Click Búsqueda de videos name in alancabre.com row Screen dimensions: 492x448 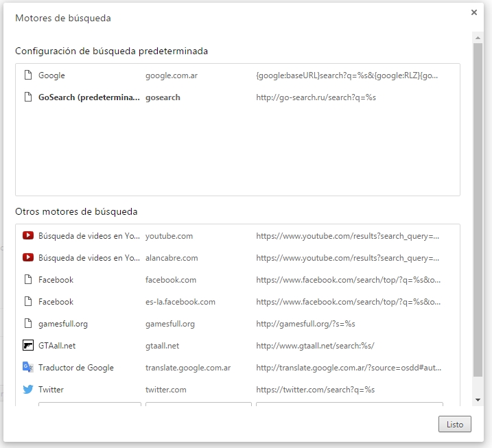click(x=89, y=258)
